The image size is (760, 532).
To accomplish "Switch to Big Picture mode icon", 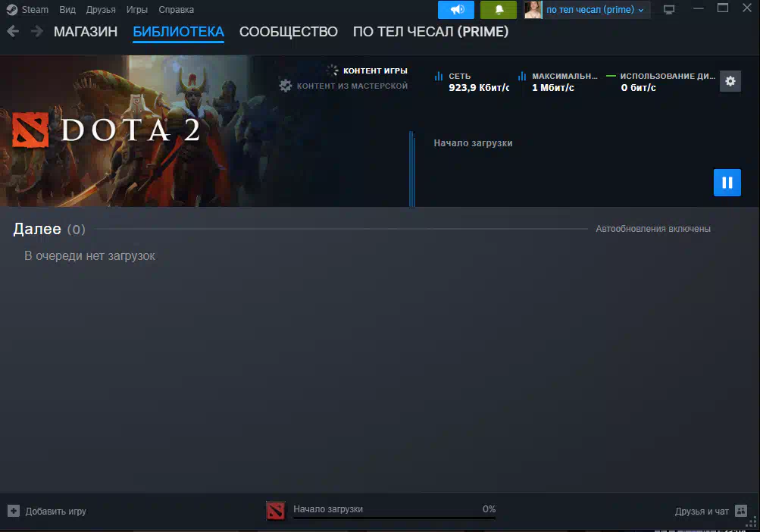I will [x=669, y=10].
